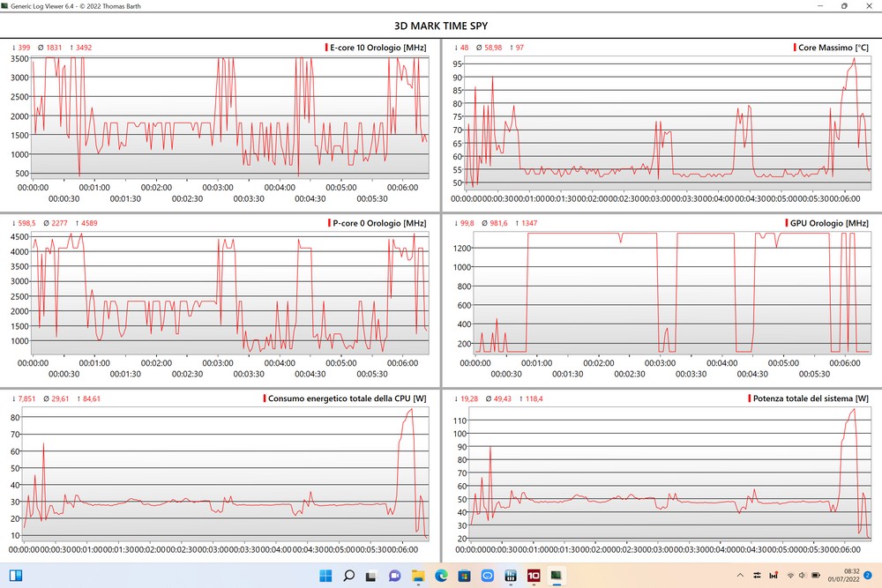Click the volume speaker tray icon
Viewport: 882px width, 588px height.
point(802,575)
